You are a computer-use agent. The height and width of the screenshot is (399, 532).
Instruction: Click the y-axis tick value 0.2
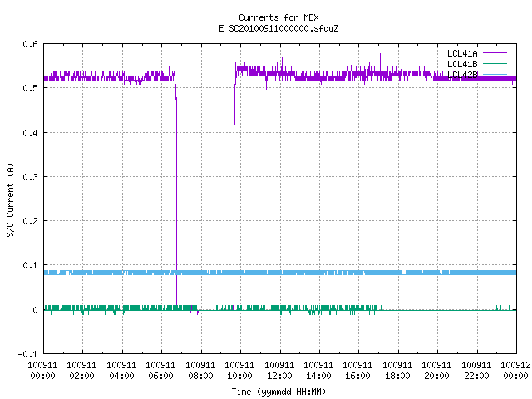pos(30,221)
